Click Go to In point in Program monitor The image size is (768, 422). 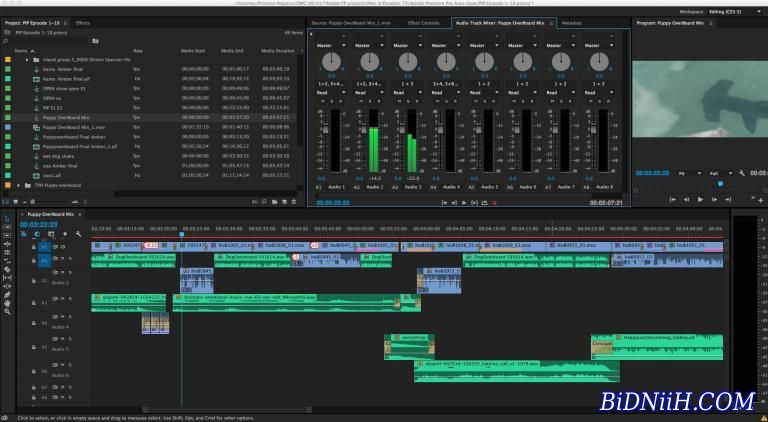coord(672,199)
